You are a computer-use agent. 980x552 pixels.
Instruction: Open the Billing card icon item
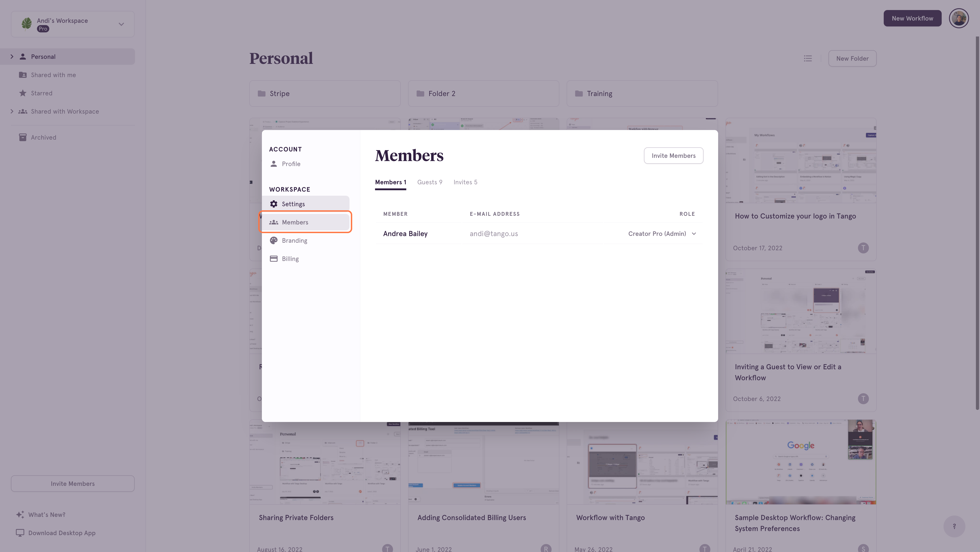pos(274,259)
